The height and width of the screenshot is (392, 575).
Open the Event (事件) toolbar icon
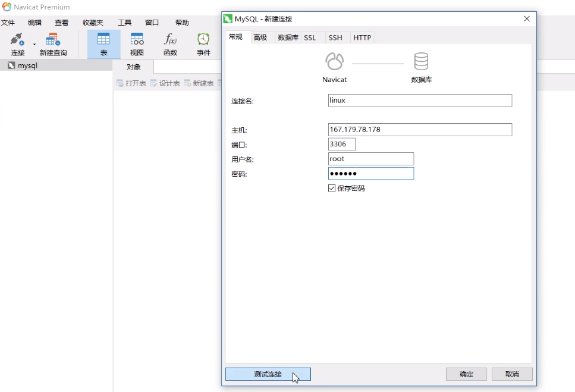(x=203, y=45)
